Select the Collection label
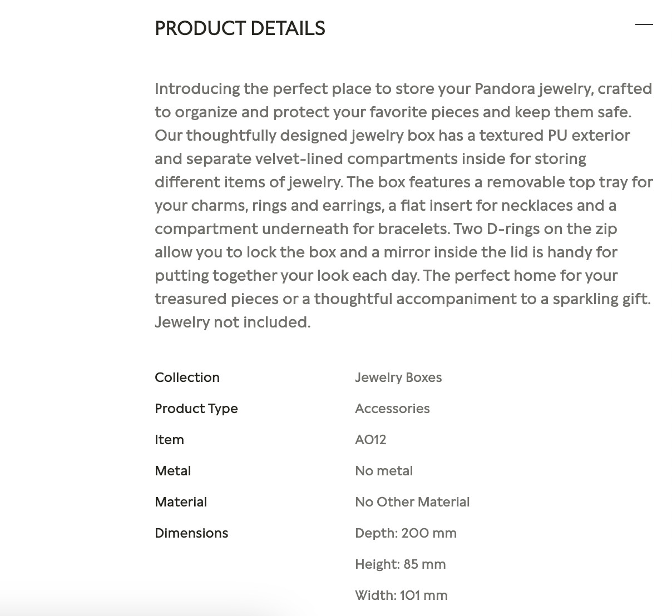 [x=187, y=377]
